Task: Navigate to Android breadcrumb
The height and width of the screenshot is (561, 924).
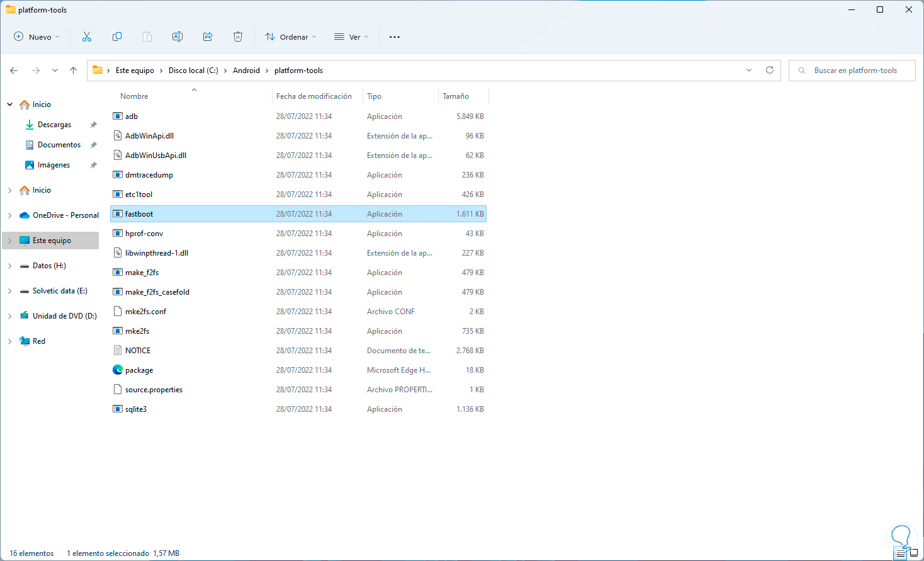Action: pos(246,71)
